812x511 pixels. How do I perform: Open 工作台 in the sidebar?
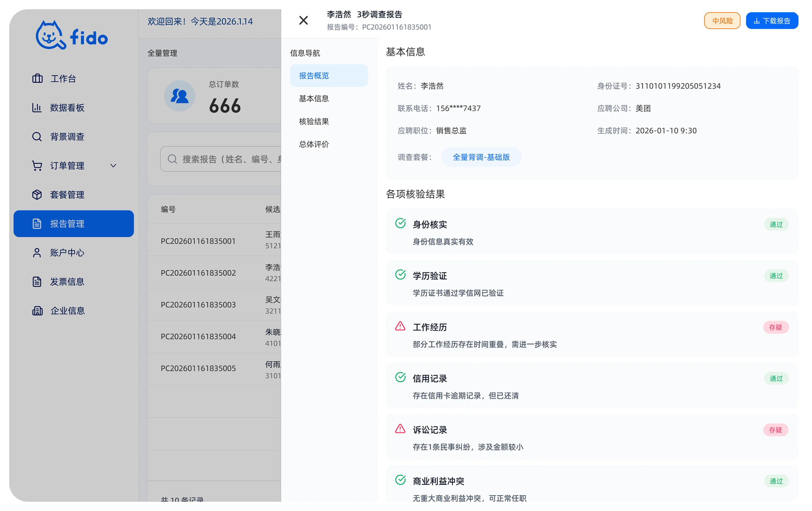[74, 79]
